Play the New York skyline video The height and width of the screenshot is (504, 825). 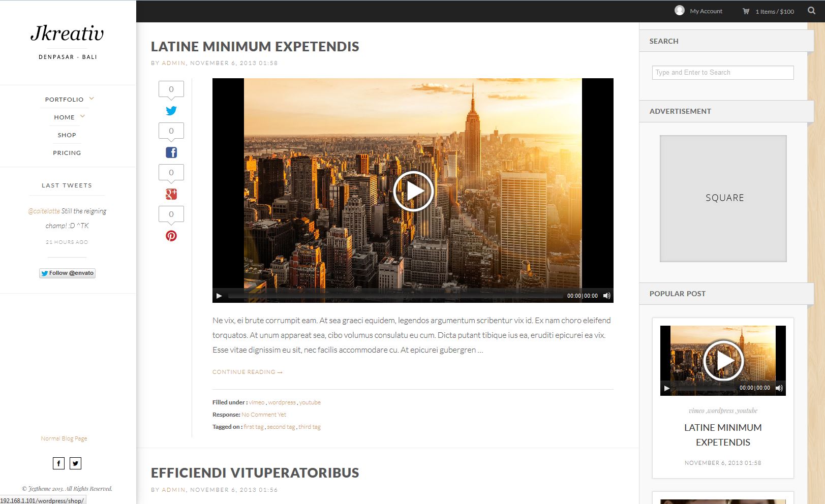pyautogui.click(x=413, y=192)
